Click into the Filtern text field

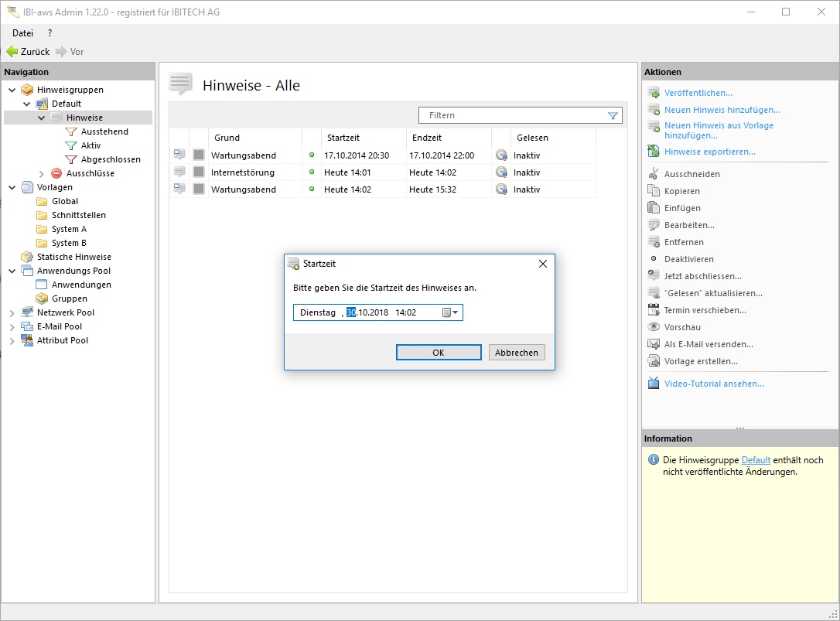coord(510,116)
